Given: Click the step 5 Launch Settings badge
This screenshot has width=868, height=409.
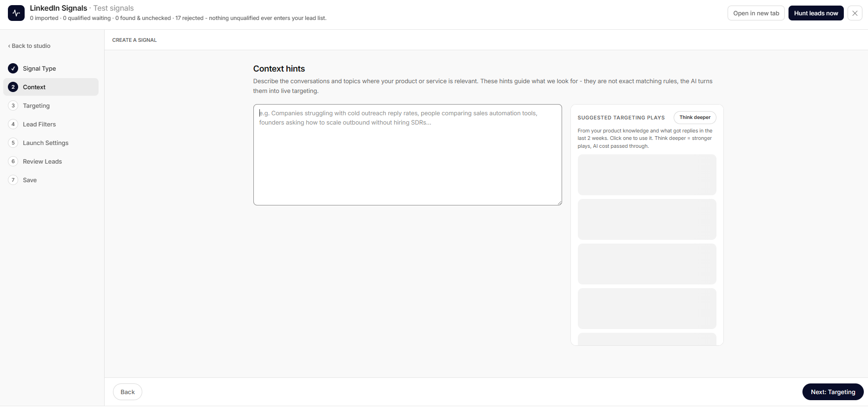Looking at the screenshot, I should coord(13,143).
